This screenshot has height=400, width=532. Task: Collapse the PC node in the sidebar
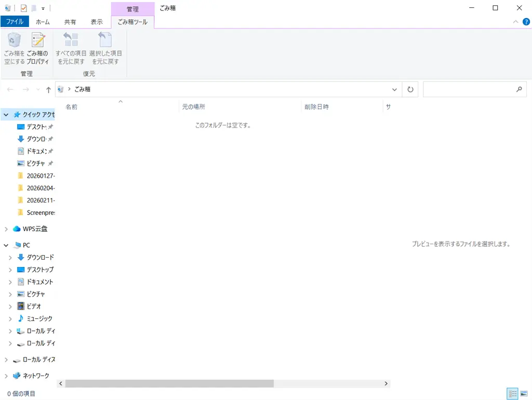(5, 245)
